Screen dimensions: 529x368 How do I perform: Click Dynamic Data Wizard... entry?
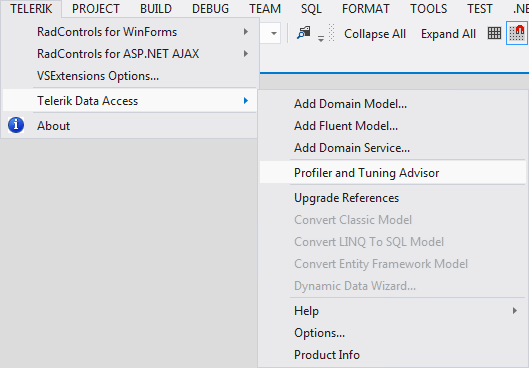[393, 286]
